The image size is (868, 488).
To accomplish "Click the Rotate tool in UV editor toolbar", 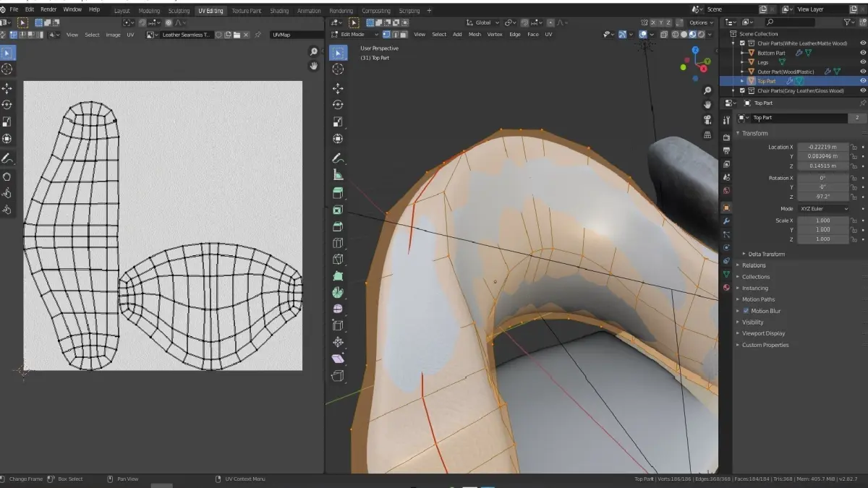I will 7,105.
